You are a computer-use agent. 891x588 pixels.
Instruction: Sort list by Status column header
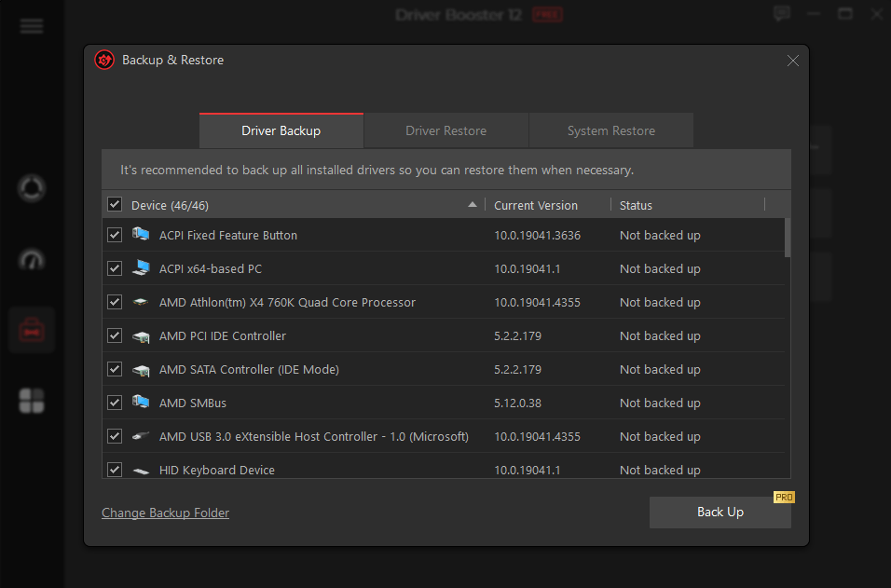638,204
